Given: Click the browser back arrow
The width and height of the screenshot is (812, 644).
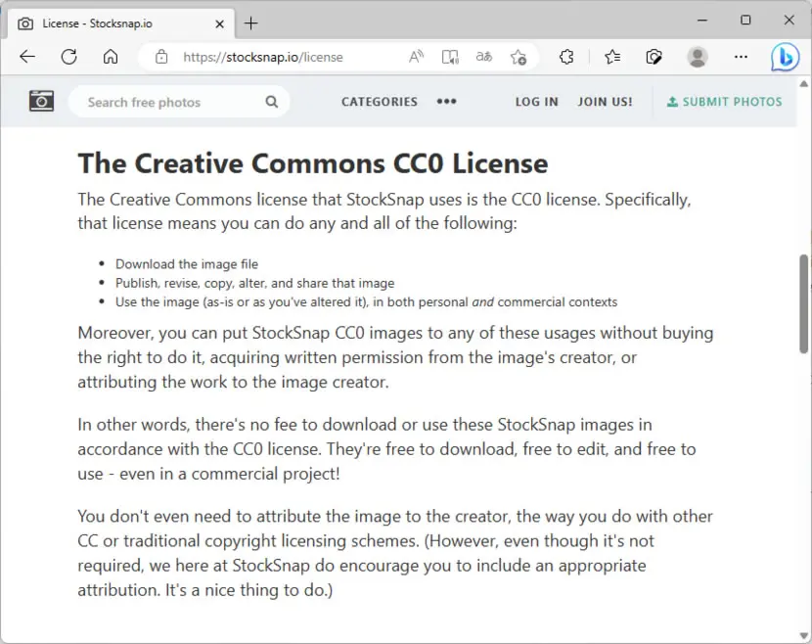Looking at the screenshot, I should coord(27,57).
